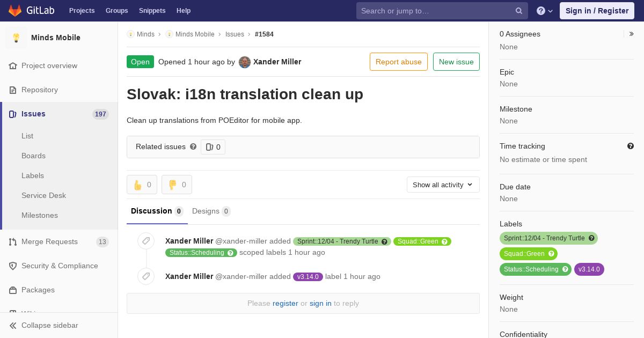644x338 pixels.
Task: Open the Show all activity dropdown
Action: pyautogui.click(x=443, y=185)
